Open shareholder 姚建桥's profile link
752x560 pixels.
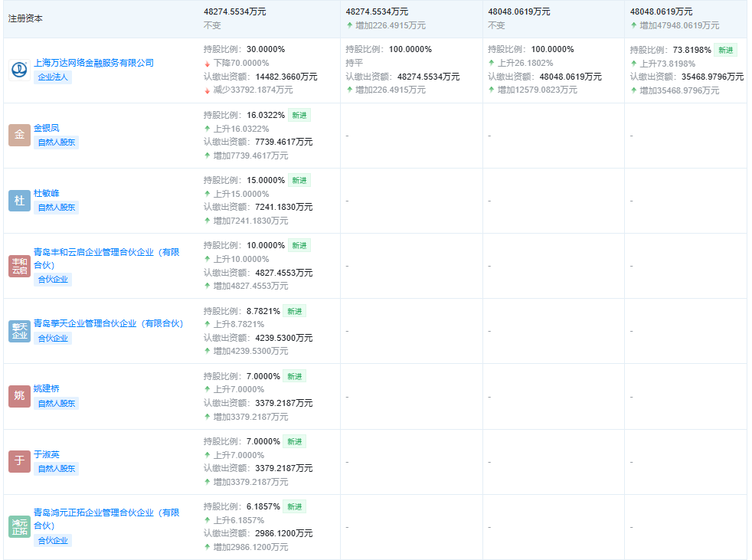47,388
